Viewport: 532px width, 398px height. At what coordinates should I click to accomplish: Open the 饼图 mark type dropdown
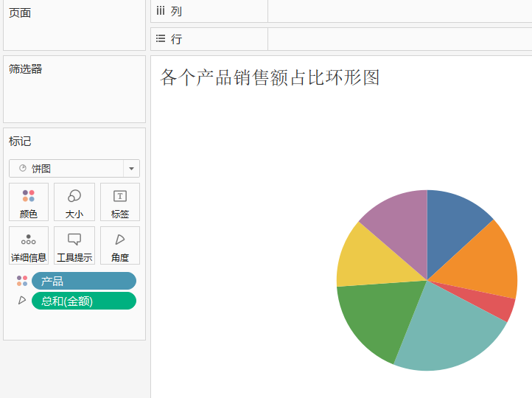74,169
